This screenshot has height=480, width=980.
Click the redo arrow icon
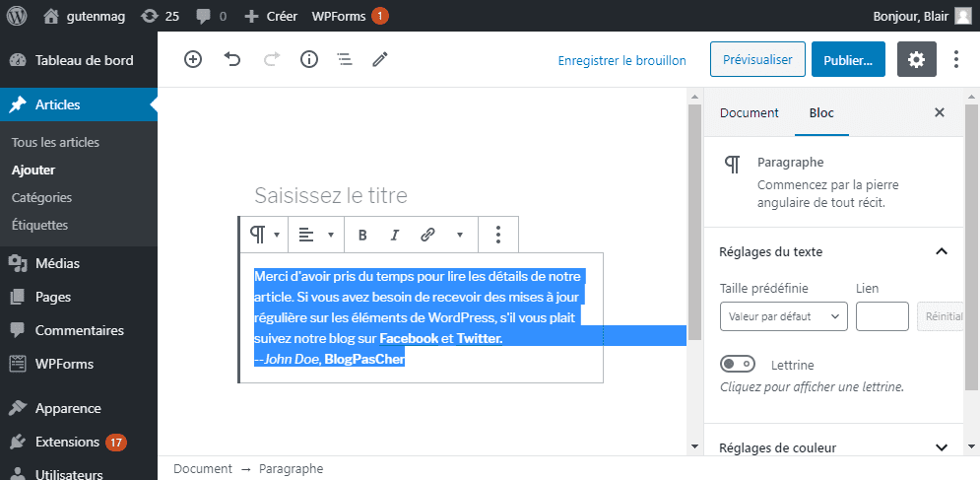pyautogui.click(x=272, y=59)
